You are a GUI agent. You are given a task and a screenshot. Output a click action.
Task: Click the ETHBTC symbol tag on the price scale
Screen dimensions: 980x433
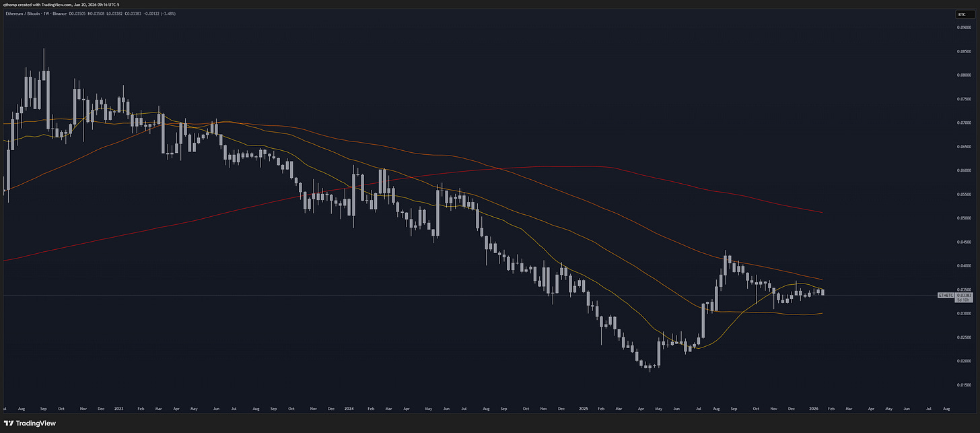pyautogui.click(x=946, y=295)
